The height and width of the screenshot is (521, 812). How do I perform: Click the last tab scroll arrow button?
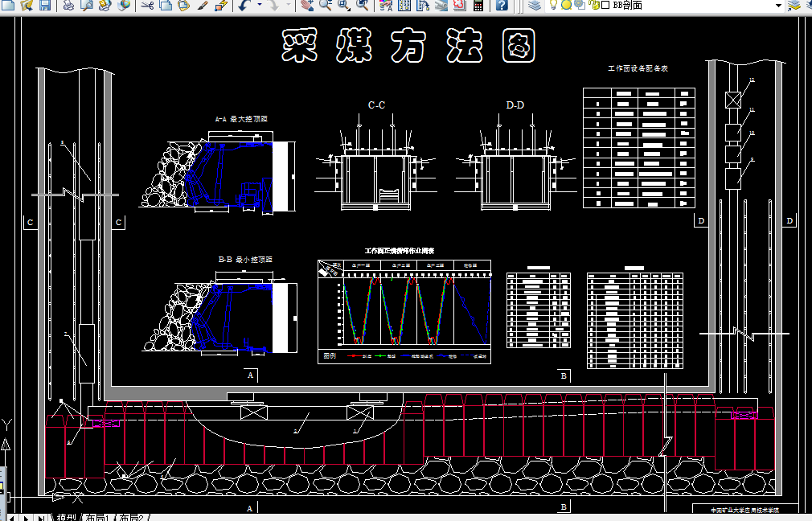40,517
